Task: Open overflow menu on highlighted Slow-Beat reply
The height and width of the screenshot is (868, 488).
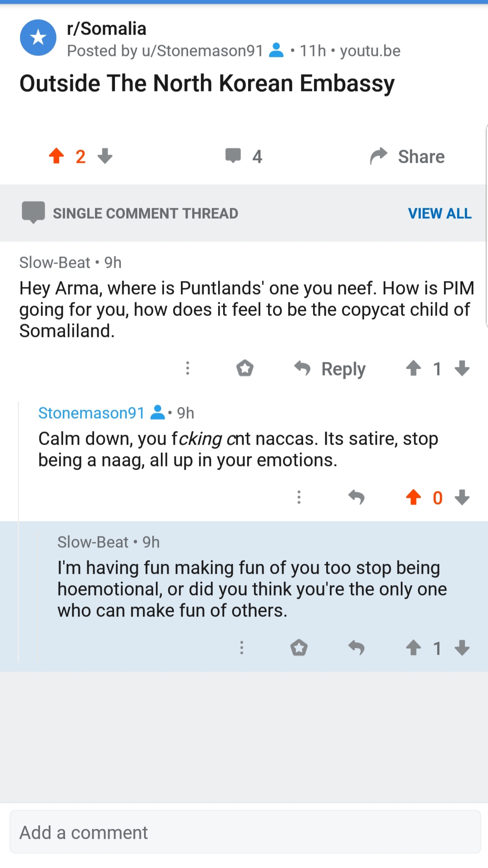Action: 242,647
